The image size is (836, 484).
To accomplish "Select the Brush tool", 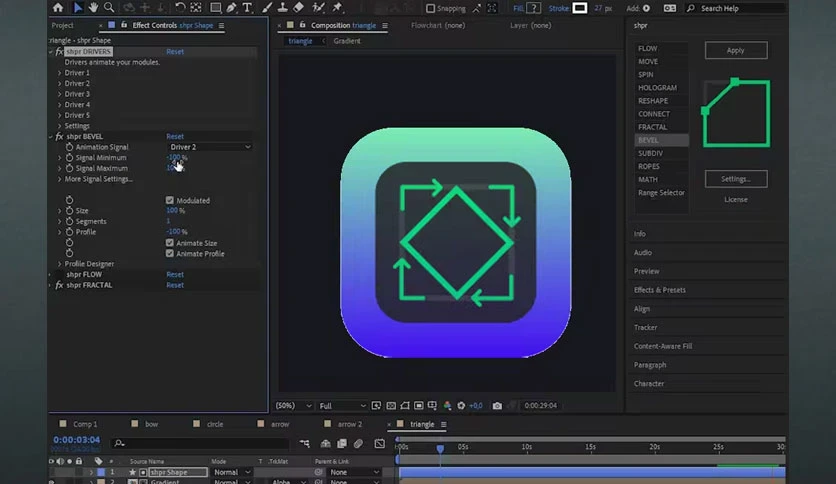I will (x=267, y=7).
